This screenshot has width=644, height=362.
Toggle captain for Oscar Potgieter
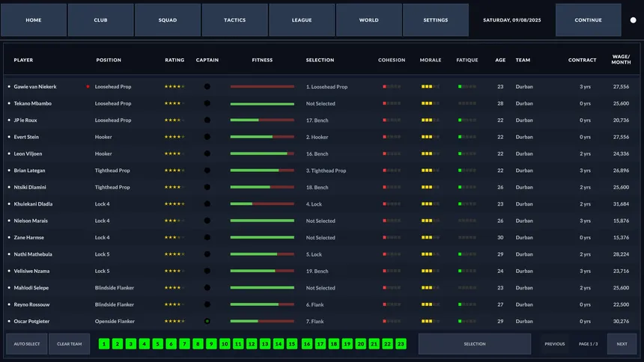coord(207,322)
